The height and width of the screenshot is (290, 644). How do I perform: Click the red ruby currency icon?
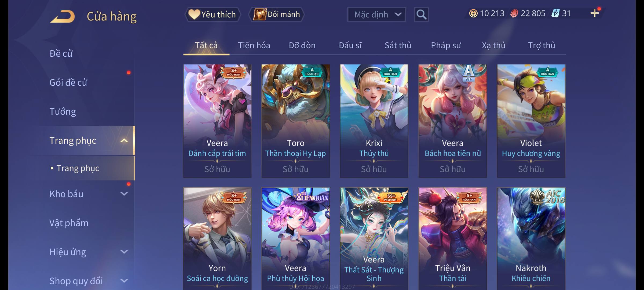click(514, 13)
